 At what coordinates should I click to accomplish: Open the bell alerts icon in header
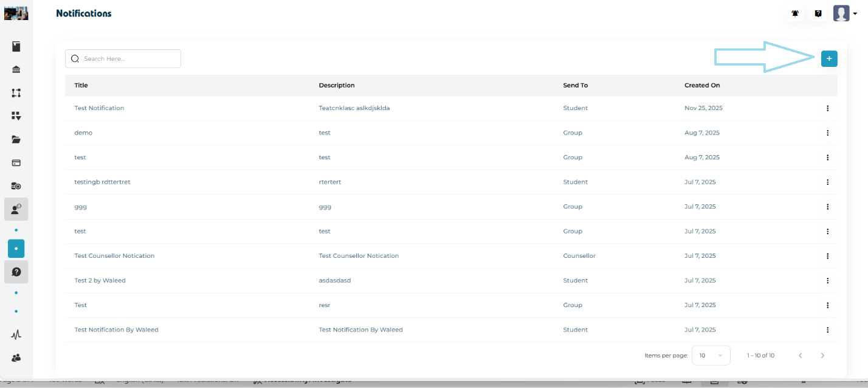pyautogui.click(x=795, y=13)
